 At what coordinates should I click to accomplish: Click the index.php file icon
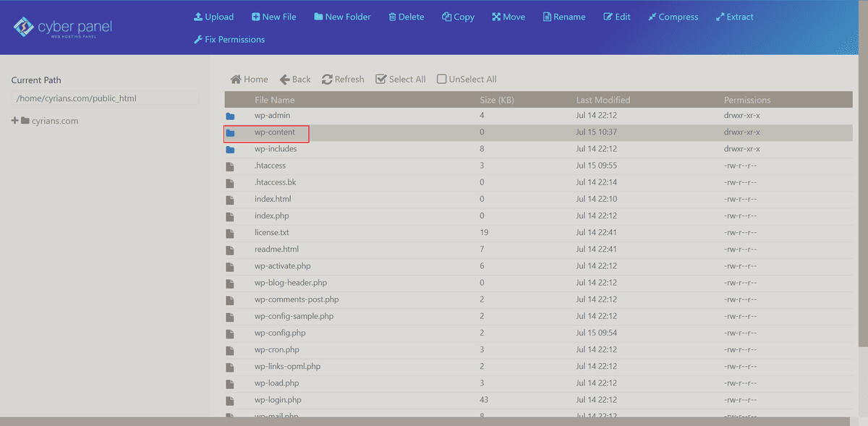[230, 216]
